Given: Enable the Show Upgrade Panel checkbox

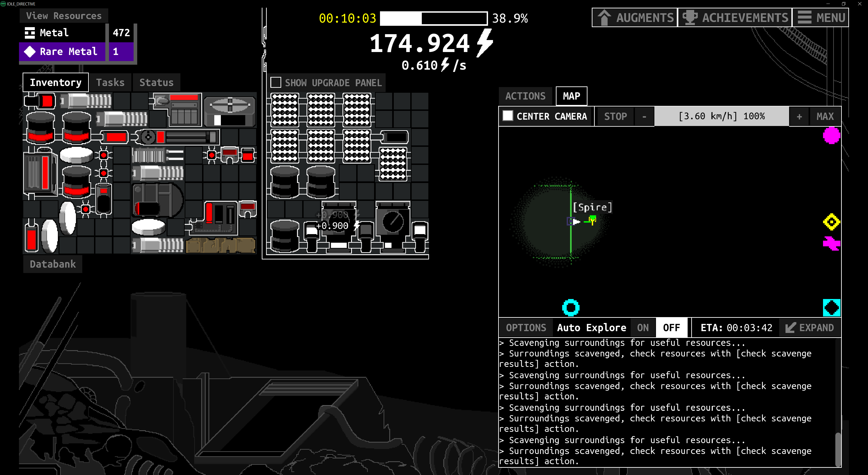Looking at the screenshot, I should pyautogui.click(x=276, y=83).
